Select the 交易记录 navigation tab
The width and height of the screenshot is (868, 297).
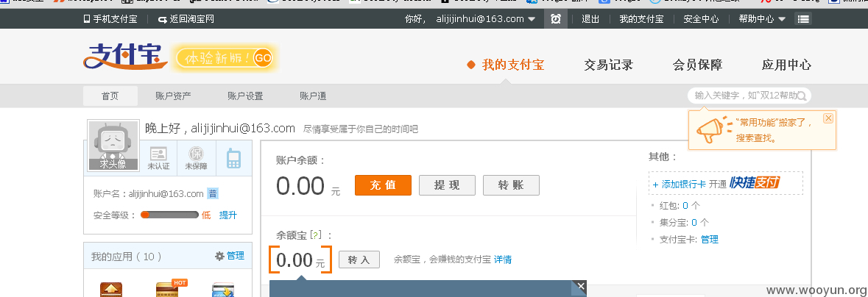(608, 65)
